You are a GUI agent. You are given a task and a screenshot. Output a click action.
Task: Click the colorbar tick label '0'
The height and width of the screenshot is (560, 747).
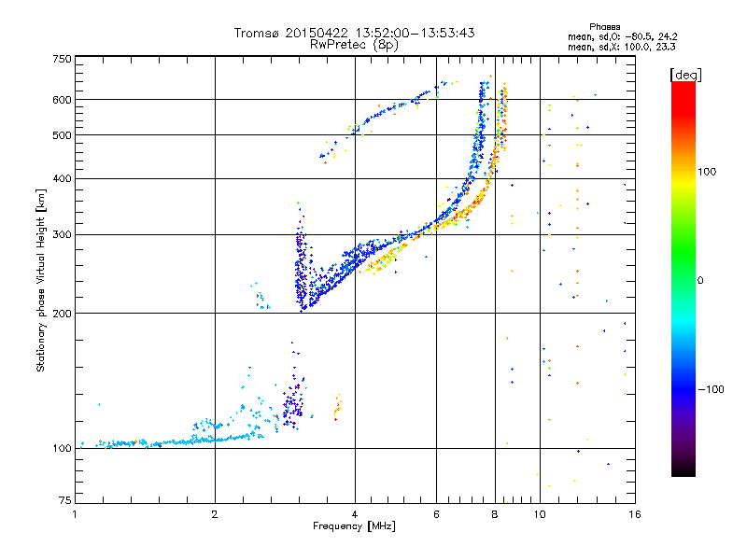[x=700, y=281]
